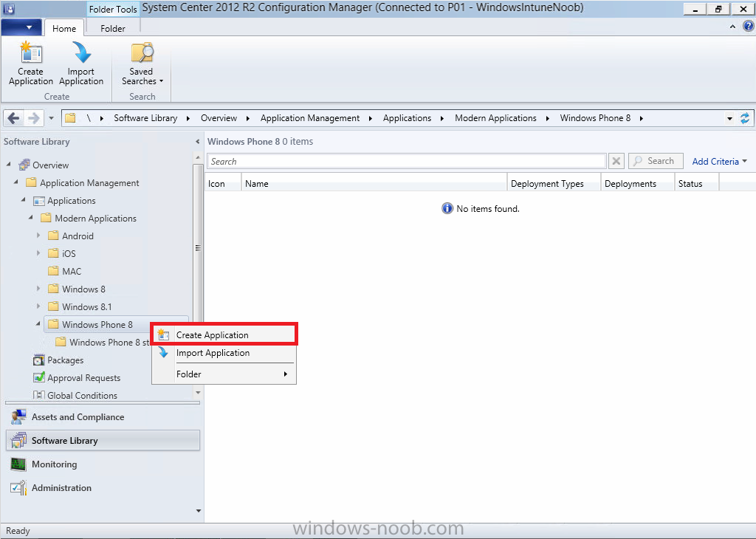The image size is (756, 539).
Task: Open the workspace list overflow arrow
Action: [x=198, y=510]
